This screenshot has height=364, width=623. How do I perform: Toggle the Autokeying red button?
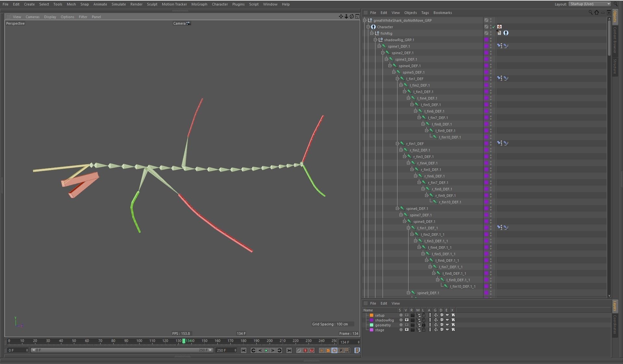305,350
